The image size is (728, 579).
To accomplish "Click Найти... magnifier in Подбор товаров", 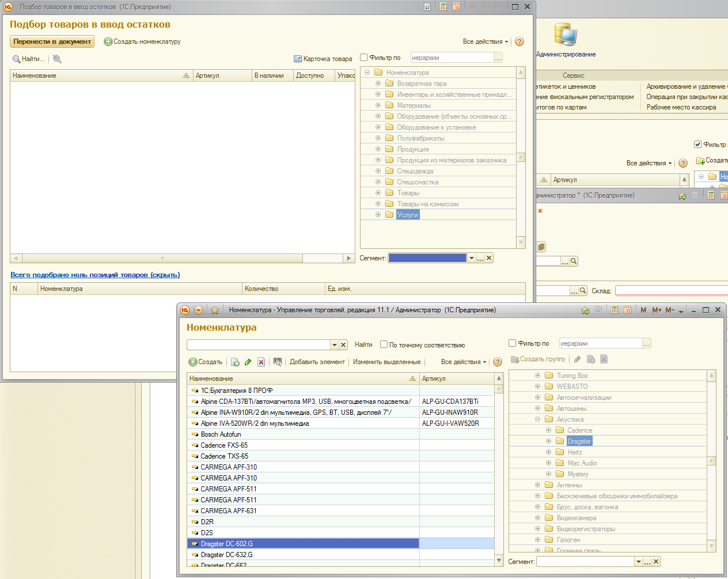I will (x=28, y=59).
